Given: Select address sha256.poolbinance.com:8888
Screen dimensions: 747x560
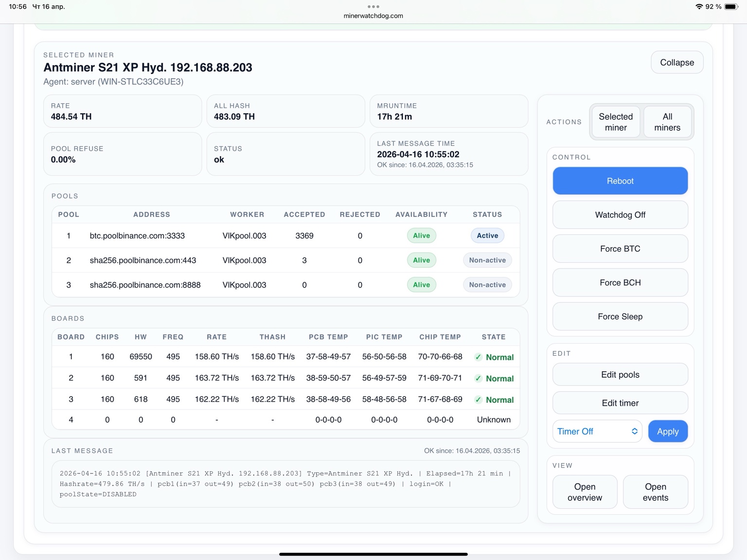Looking at the screenshot, I should (145, 285).
